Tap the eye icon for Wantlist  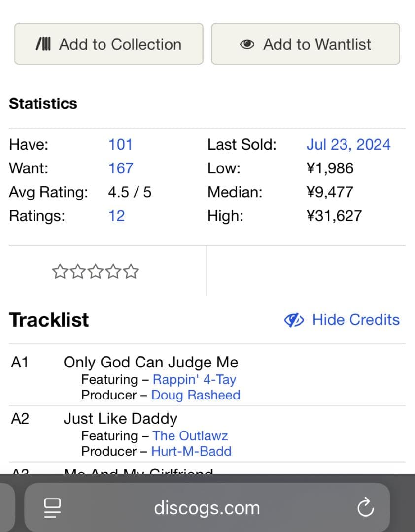(247, 44)
